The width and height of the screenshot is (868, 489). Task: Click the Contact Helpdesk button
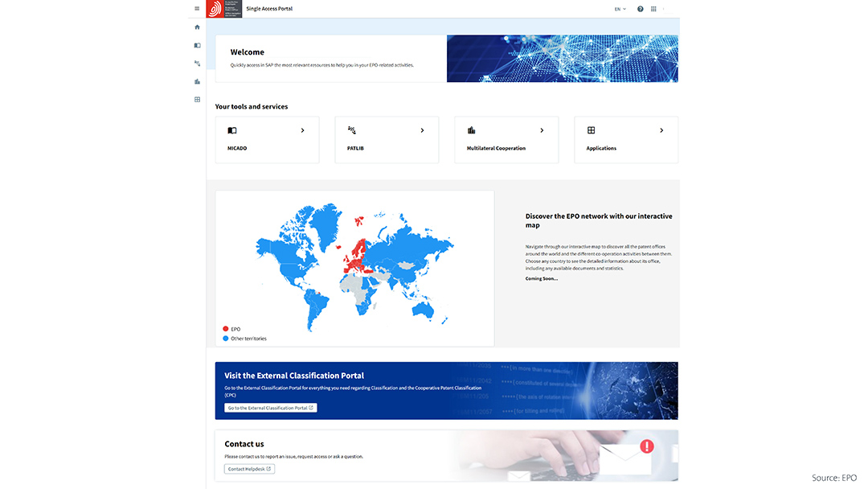(x=249, y=469)
